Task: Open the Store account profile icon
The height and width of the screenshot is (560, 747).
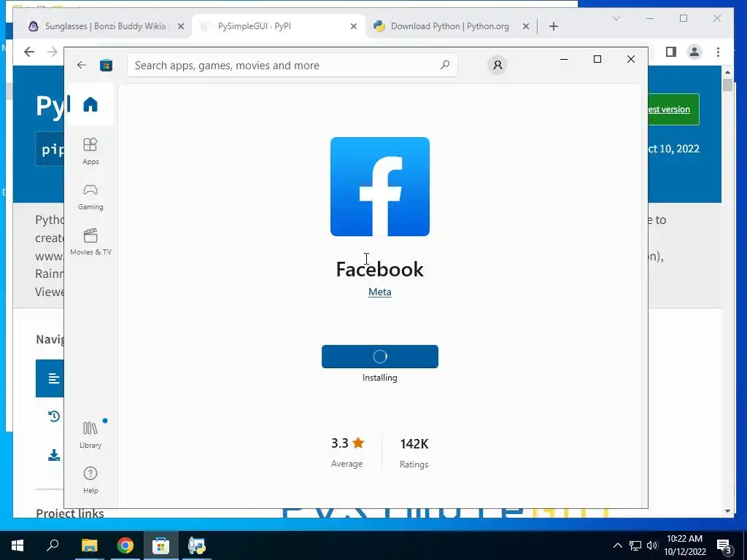Action: [x=498, y=65]
